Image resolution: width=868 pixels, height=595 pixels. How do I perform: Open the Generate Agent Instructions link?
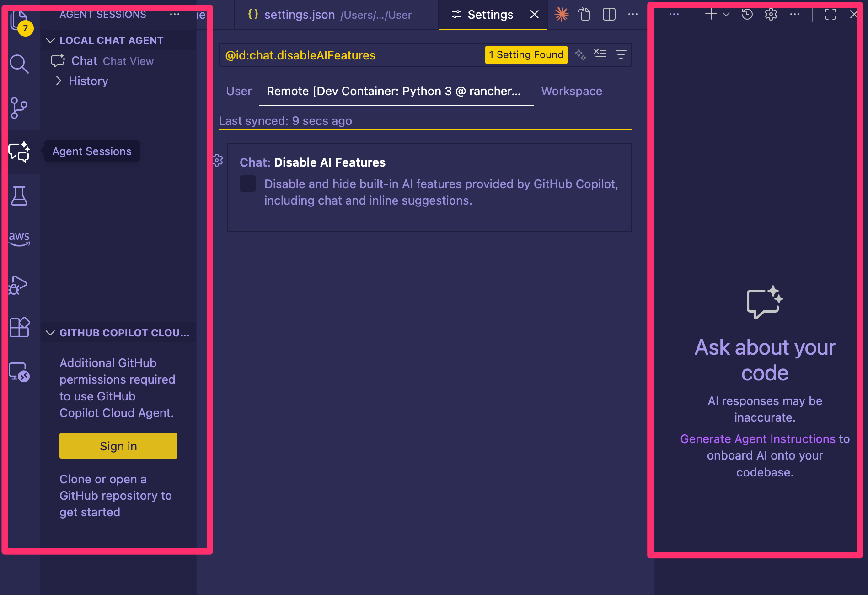(x=757, y=439)
